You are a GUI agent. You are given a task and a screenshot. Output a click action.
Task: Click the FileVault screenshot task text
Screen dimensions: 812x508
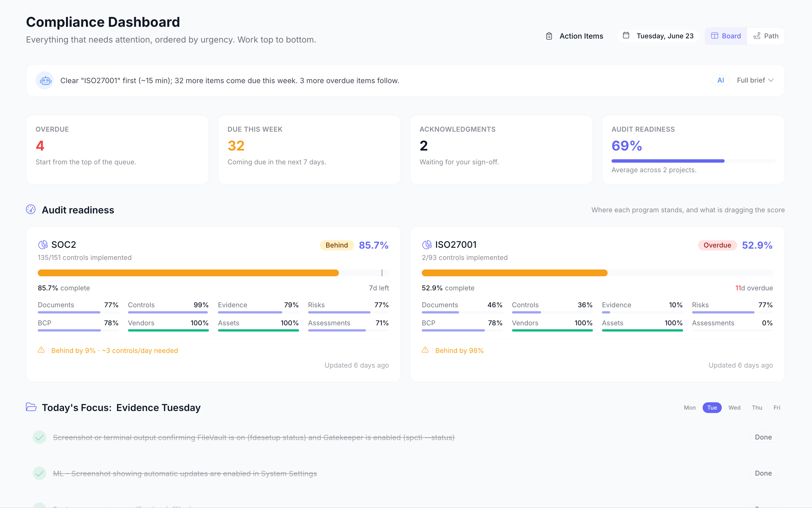pyautogui.click(x=254, y=438)
